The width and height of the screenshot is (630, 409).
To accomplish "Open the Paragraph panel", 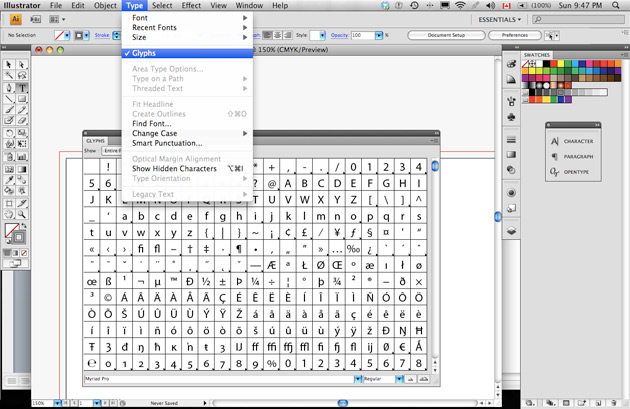I will (578, 156).
